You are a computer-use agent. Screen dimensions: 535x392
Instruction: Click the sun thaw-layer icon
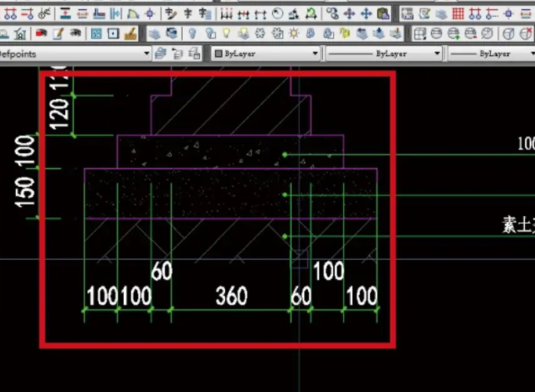coord(294,34)
